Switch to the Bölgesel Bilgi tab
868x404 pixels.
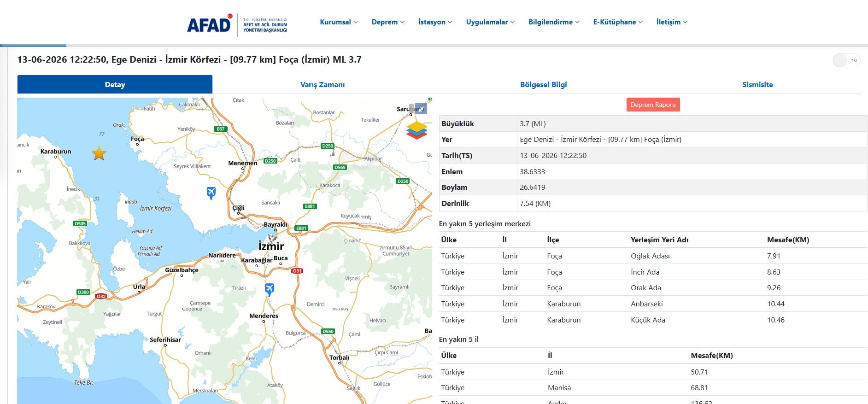[x=543, y=84]
